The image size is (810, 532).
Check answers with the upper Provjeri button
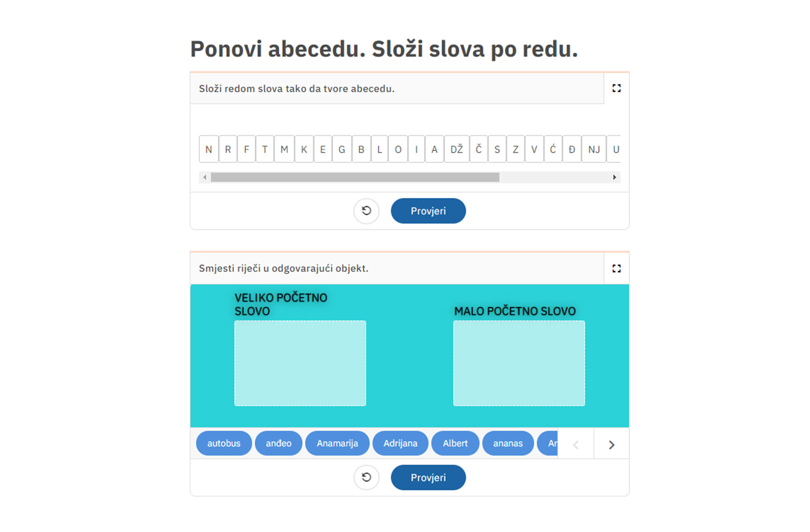(428, 211)
